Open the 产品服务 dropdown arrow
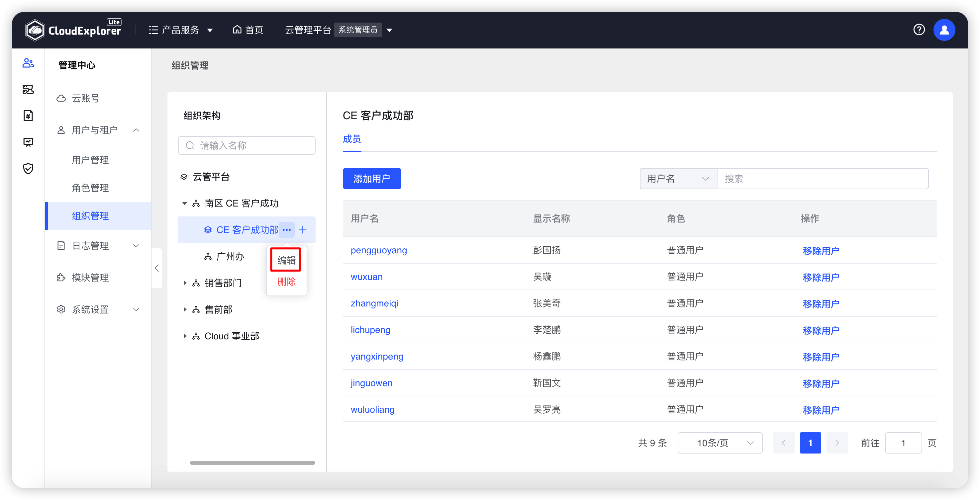 click(x=210, y=30)
